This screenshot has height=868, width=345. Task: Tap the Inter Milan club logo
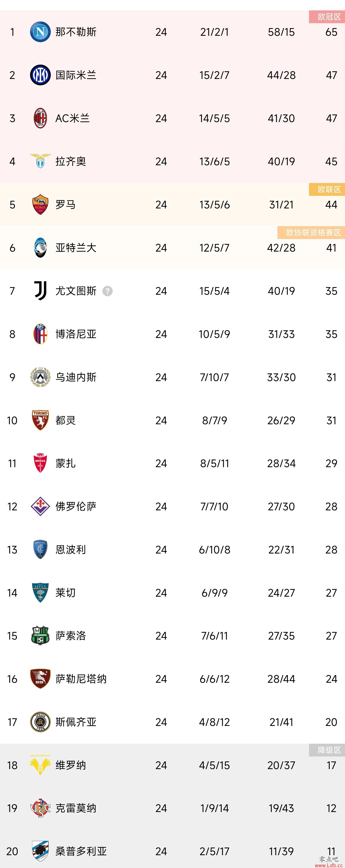click(40, 75)
